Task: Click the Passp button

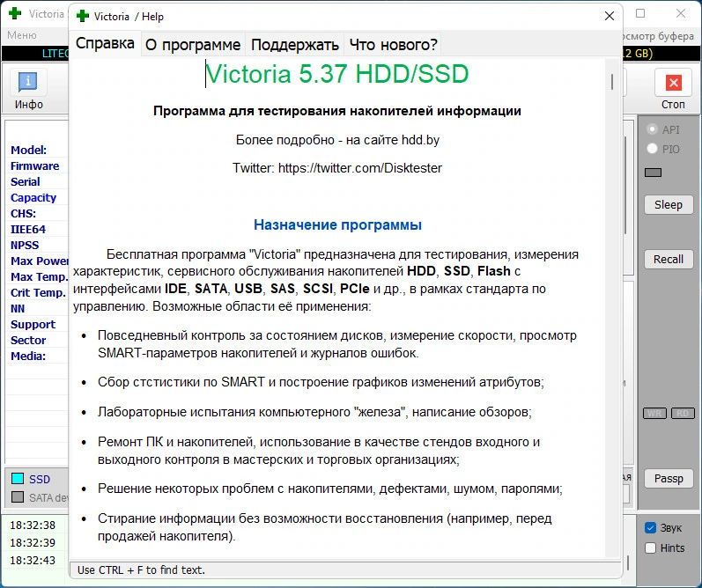Action: [669, 478]
